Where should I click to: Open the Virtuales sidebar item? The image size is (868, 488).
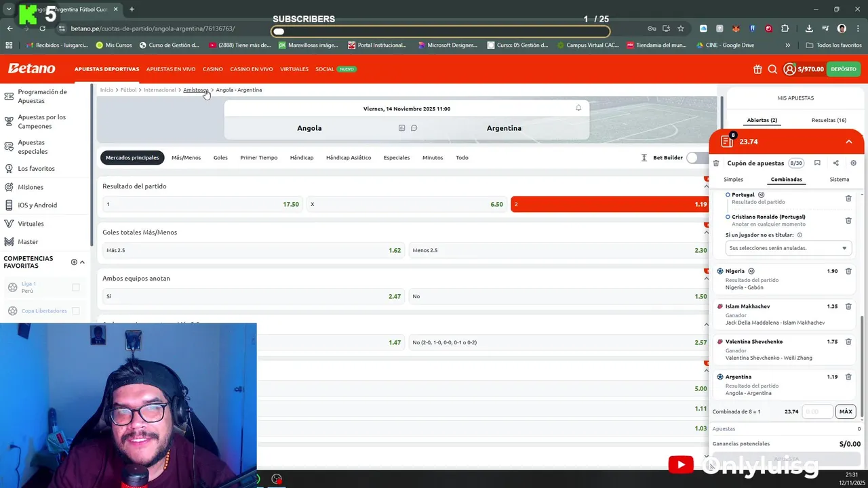(x=31, y=224)
